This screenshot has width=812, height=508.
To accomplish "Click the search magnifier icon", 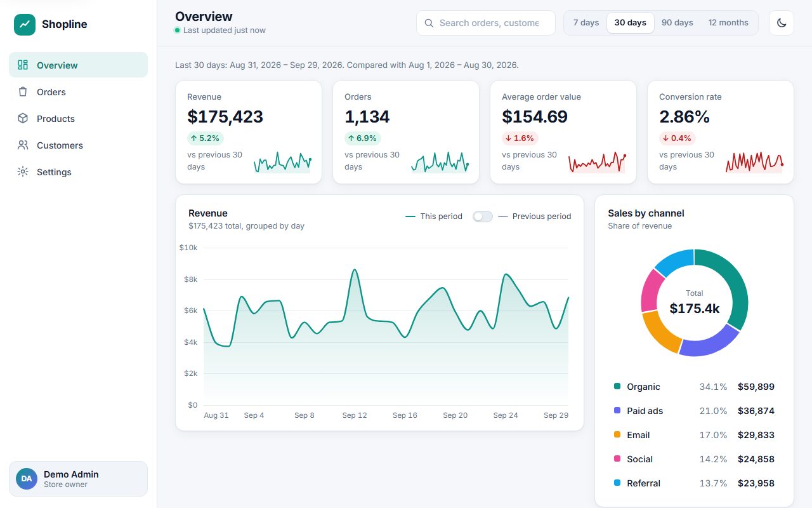I will click(429, 23).
